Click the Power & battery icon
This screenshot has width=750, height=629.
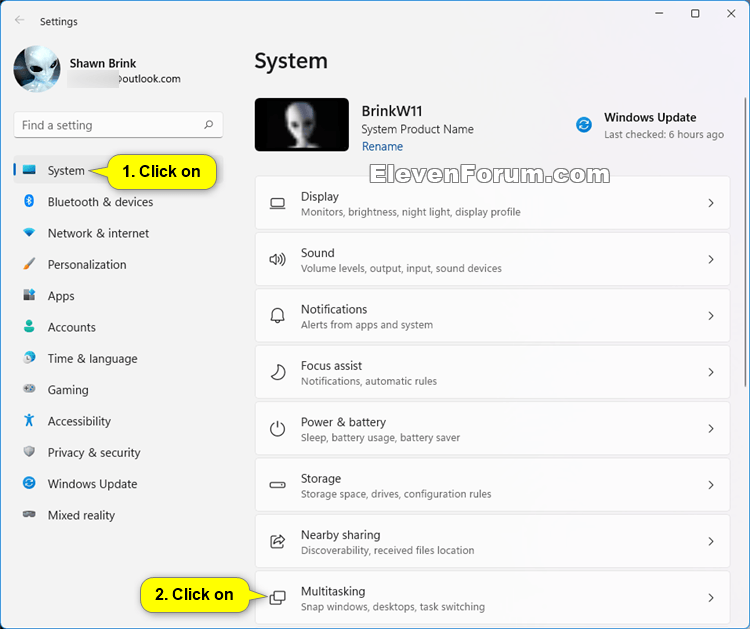click(x=277, y=429)
